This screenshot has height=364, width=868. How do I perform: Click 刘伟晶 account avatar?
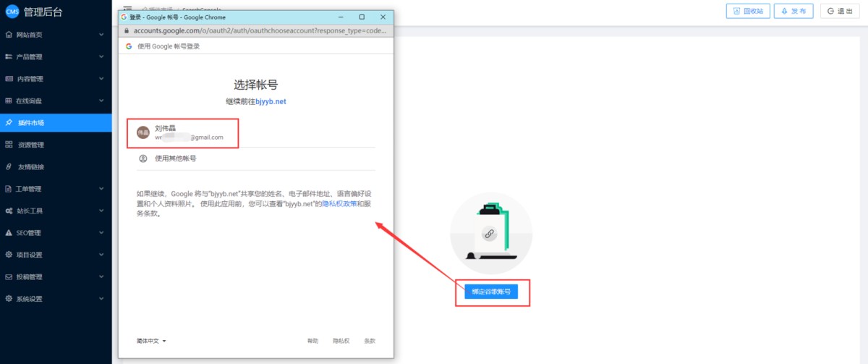[143, 133]
